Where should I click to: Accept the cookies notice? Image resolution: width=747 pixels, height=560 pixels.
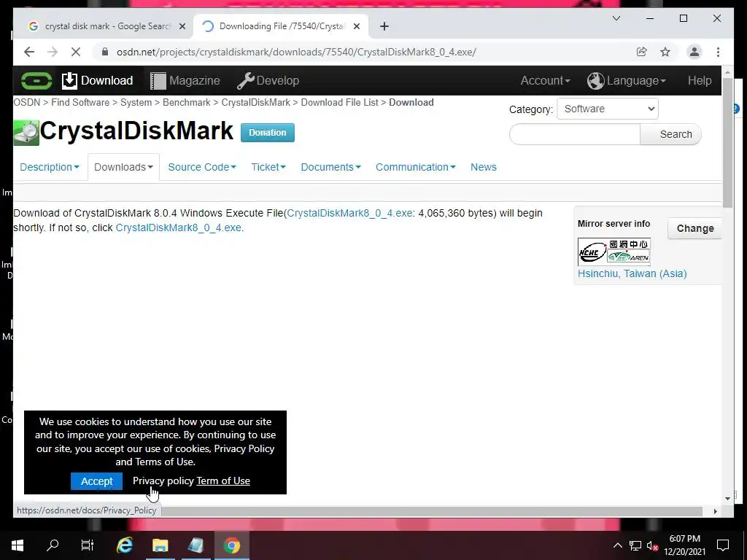coord(97,481)
